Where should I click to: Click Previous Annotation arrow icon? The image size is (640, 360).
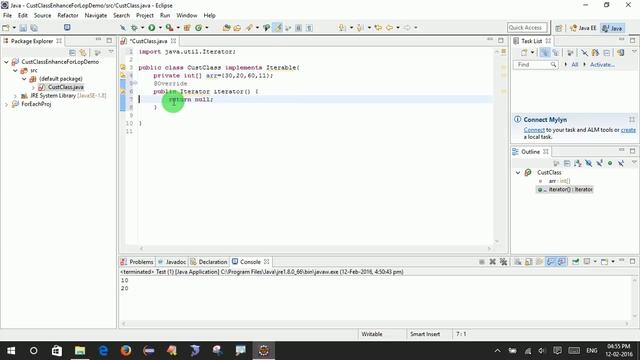coord(360,28)
